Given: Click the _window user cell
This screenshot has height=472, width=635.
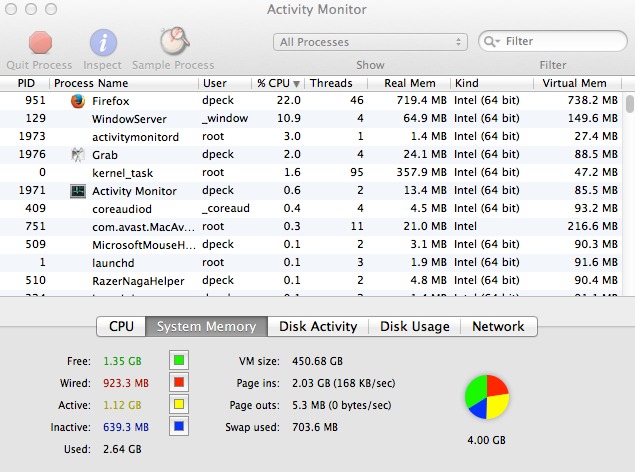Looking at the screenshot, I should 225,119.
